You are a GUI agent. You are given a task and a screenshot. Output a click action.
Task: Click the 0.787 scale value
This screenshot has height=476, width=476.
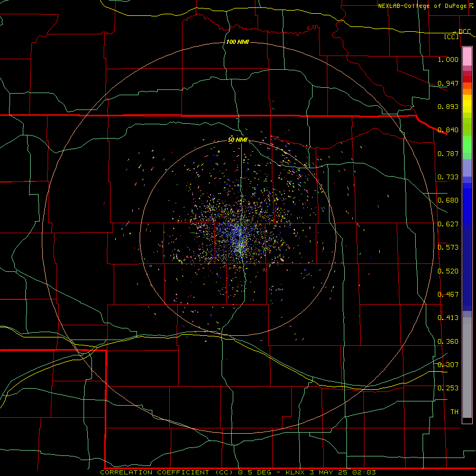point(448,153)
